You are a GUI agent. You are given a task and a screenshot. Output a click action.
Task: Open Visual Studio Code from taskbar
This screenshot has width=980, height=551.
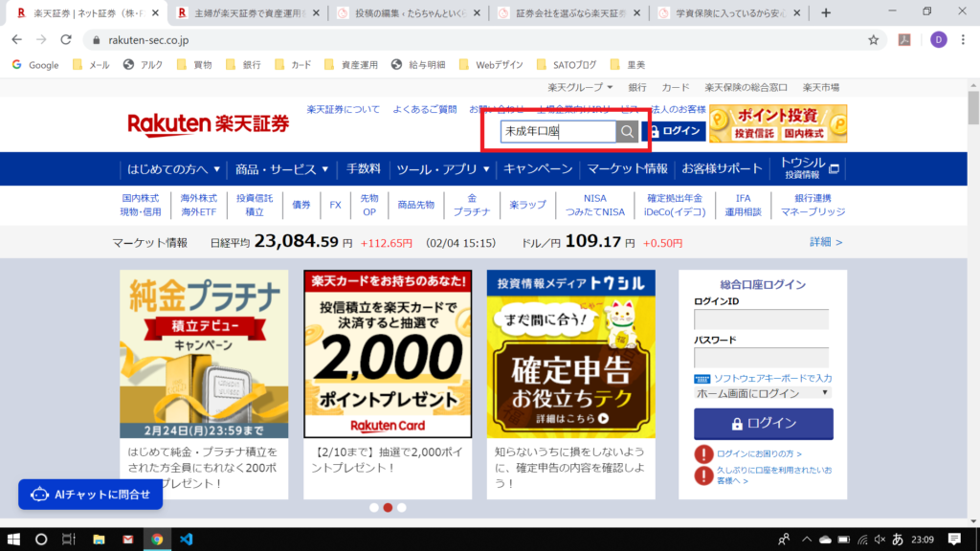pos(187,540)
